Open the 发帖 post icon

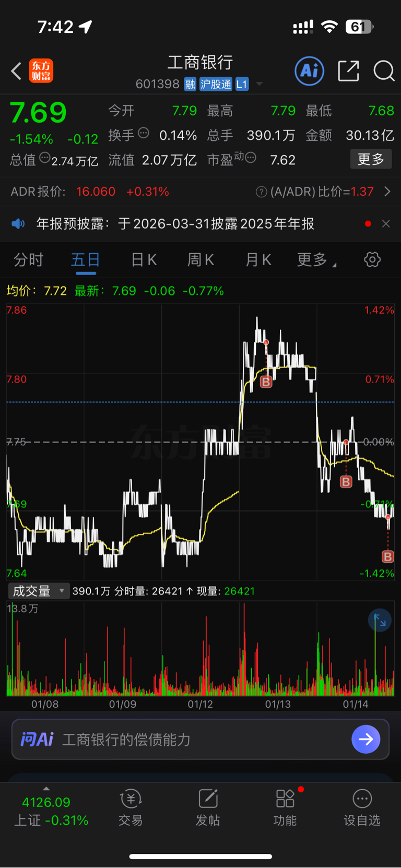click(x=208, y=808)
